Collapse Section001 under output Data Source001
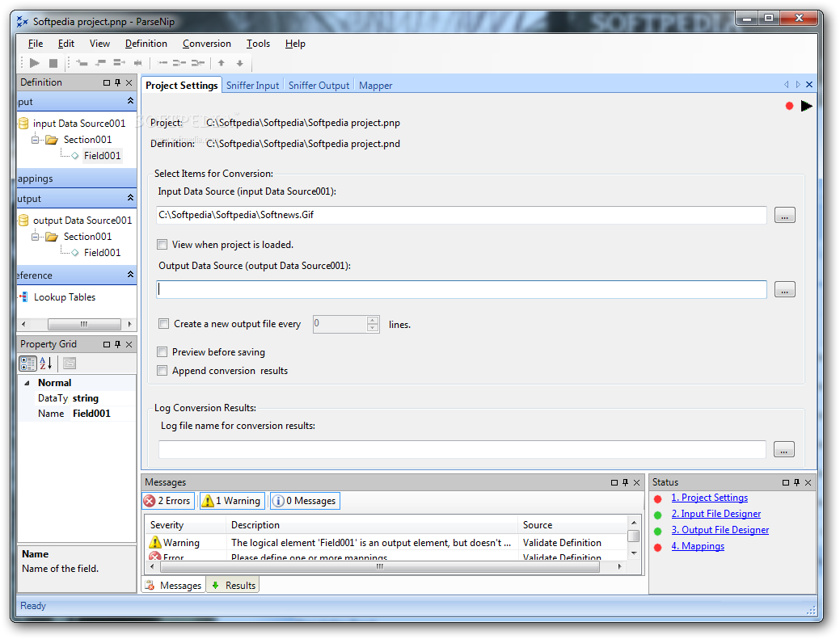 coord(36,237)
